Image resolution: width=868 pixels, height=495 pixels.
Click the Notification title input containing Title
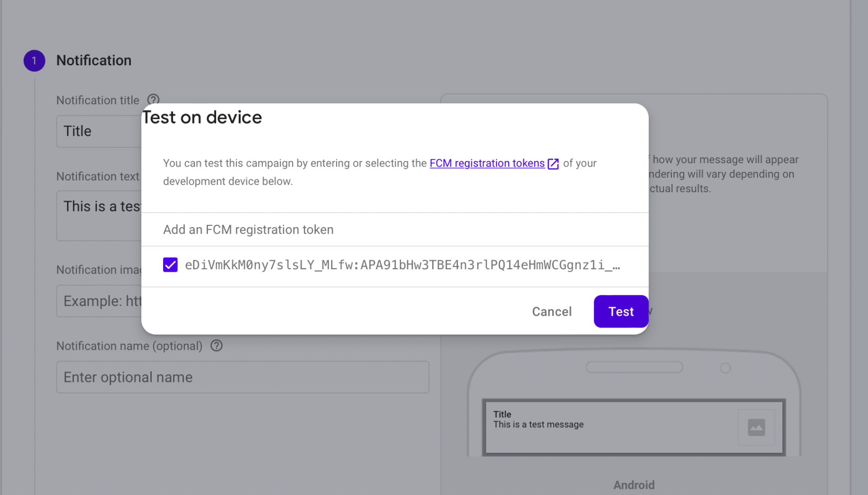point(99,131)
